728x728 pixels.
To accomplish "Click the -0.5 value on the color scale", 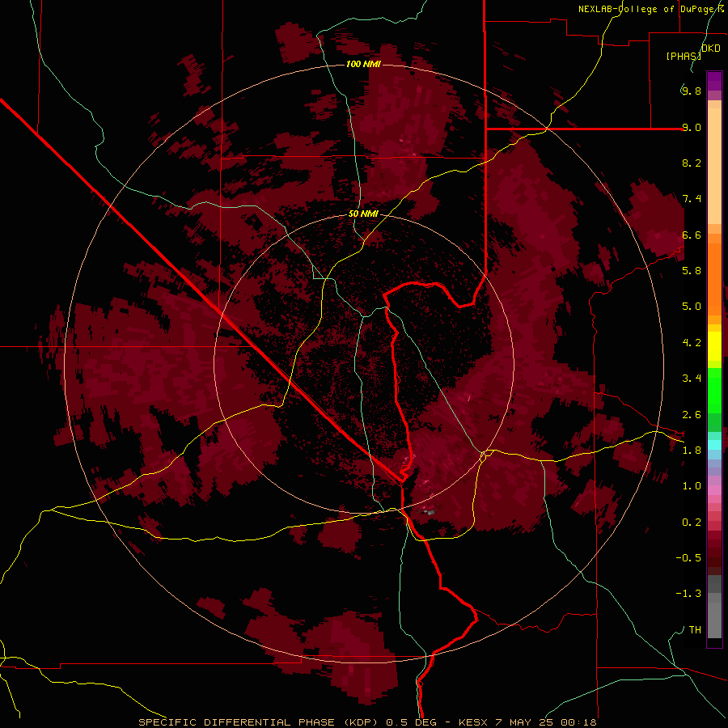I will 688,558.
